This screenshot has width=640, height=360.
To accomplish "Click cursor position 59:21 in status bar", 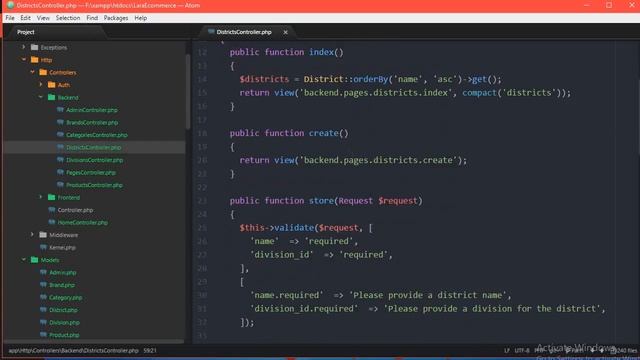I will [150, 350].
